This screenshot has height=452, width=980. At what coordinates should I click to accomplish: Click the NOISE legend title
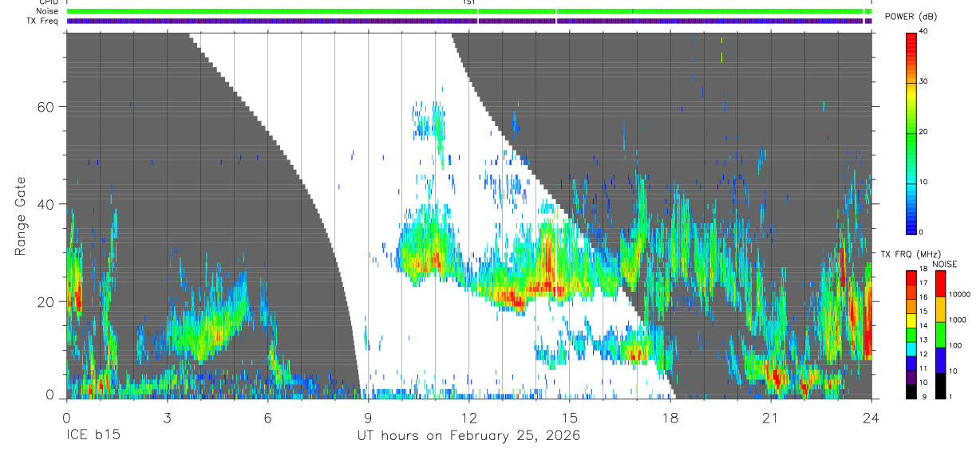click(x=944, y=264)
